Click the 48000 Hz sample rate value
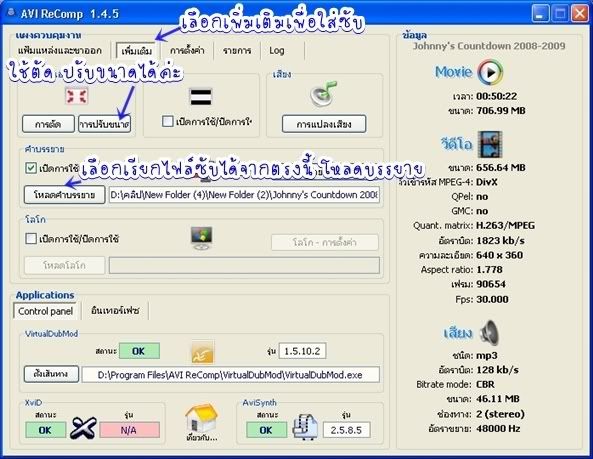 pyautogui.click(x=498, y=429)
